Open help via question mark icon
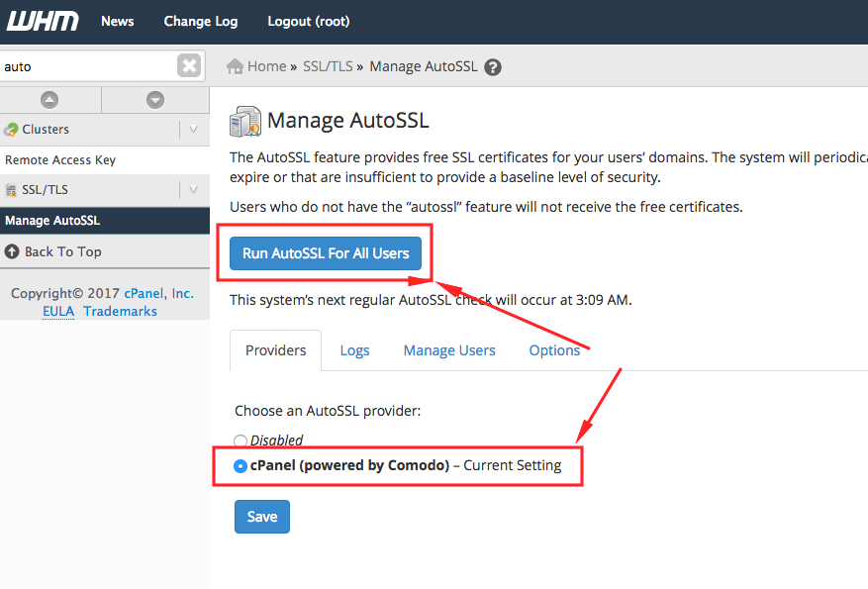This screenshot has width=868, height=589. (x=493, y=67)
